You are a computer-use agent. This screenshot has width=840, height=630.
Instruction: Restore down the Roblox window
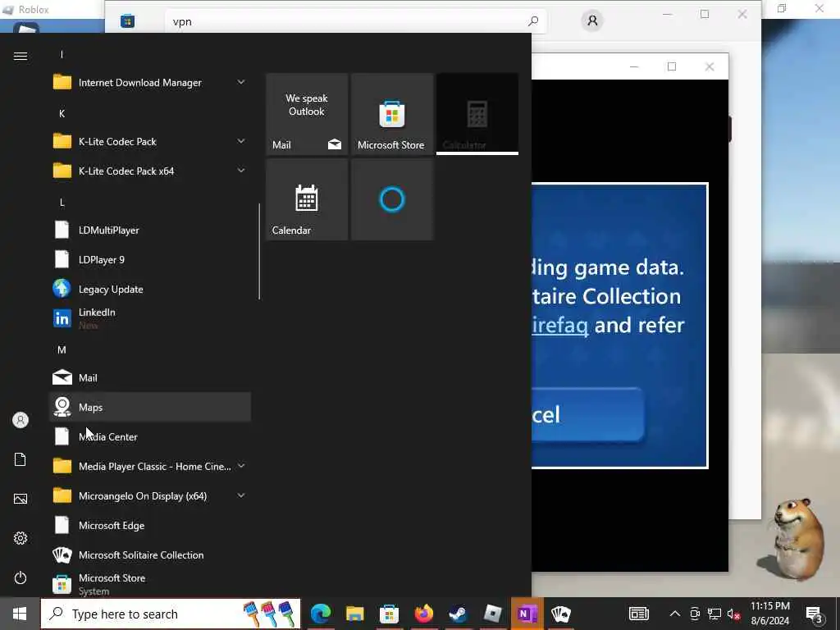pos(782,8)
